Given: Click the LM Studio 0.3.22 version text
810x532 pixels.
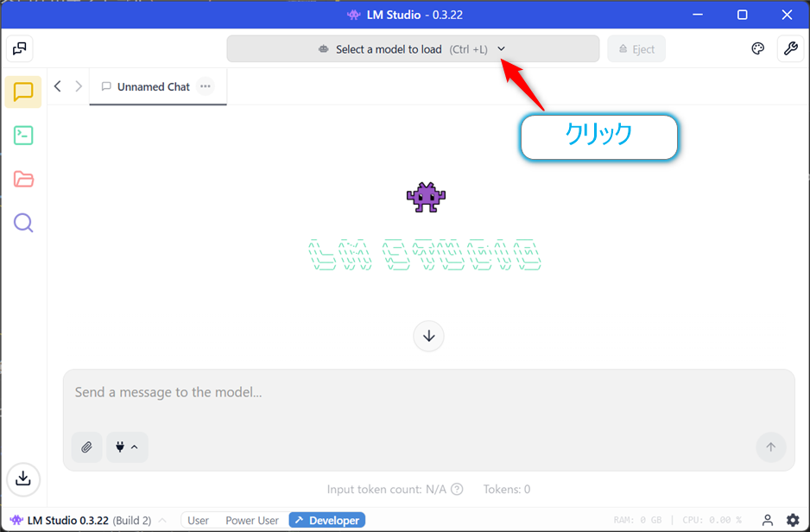Looking at the screenshot, I should (x=67, y=520).
